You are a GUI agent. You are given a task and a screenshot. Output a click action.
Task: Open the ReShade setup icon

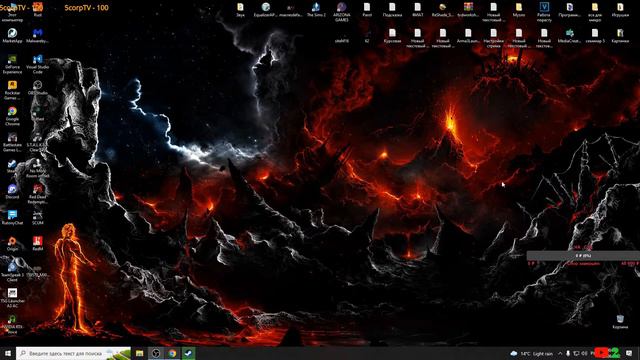[442, 9]
